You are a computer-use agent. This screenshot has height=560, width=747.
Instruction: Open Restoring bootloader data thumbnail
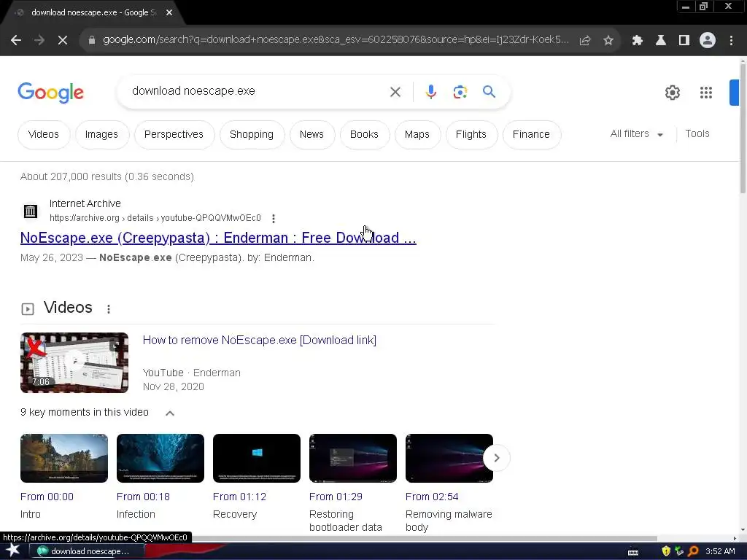[x=352, y=458]
